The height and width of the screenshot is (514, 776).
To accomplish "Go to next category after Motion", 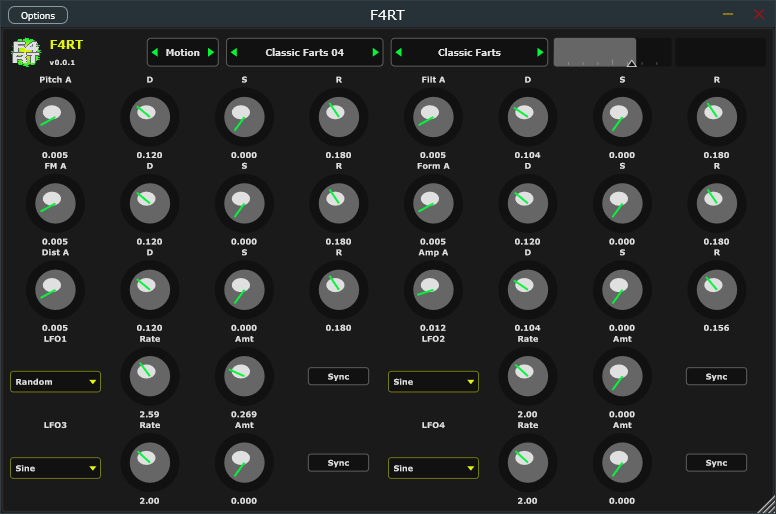I will coord(211,52).
